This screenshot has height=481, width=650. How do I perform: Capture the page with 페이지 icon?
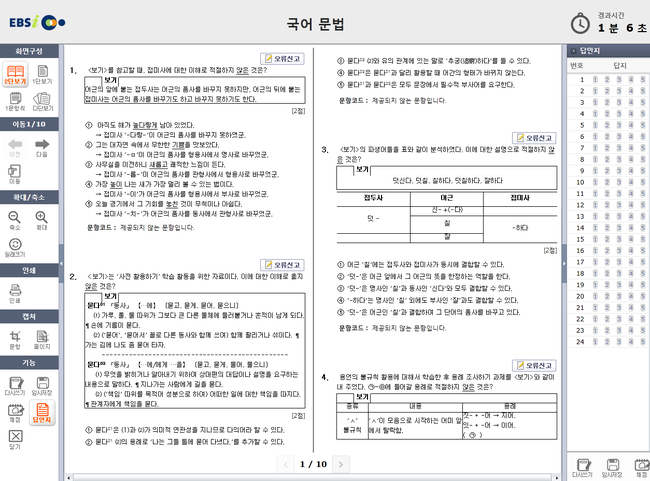click(x=42, y=340)
